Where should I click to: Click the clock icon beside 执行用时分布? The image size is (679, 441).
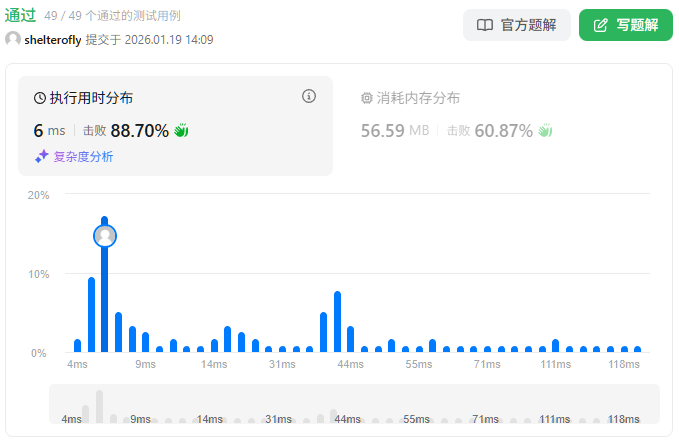click(40, 98)
